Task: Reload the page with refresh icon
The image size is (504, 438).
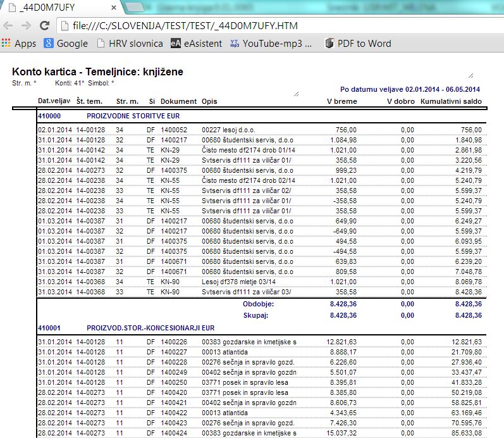Action: click(44, 25)
